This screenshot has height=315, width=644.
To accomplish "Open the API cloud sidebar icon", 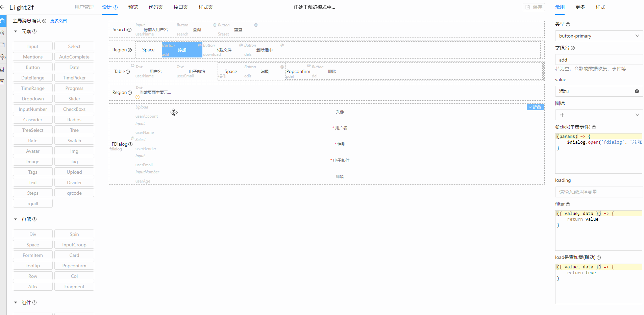I will pyautogui.click(x=3, y=57).
